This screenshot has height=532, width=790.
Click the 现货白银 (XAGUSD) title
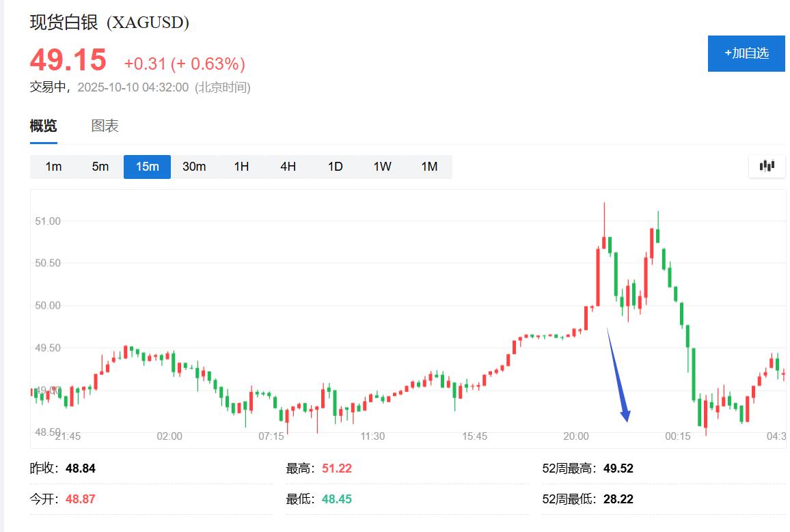coord(109,23)
